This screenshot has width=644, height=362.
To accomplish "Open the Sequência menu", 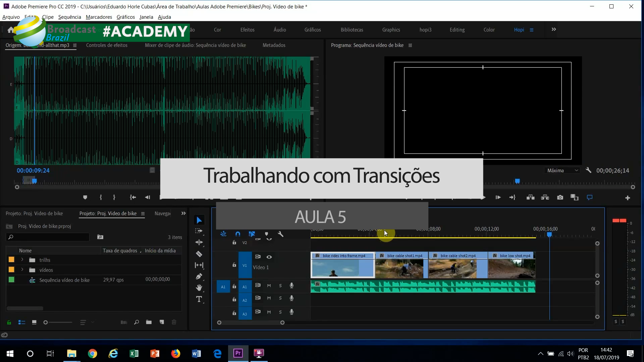I will [69, 17].
